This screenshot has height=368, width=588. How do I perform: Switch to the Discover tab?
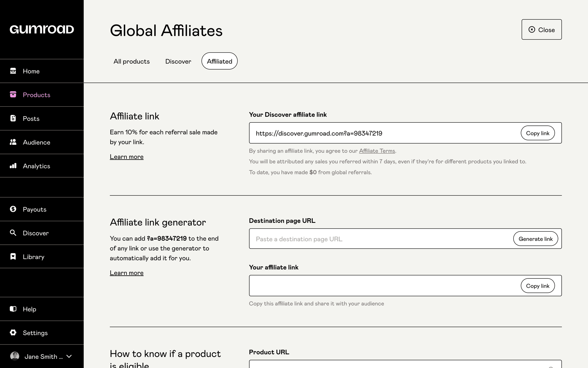178,61
